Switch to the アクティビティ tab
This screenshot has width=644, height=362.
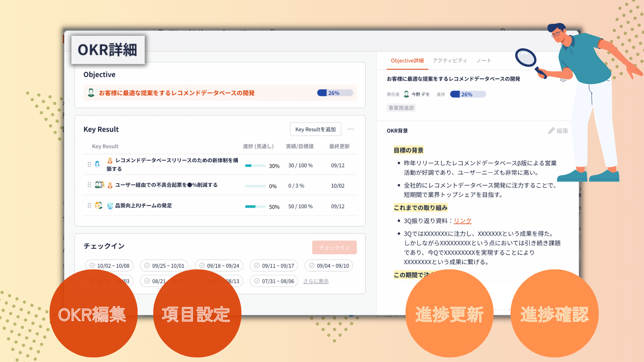(x=450, y=61)
